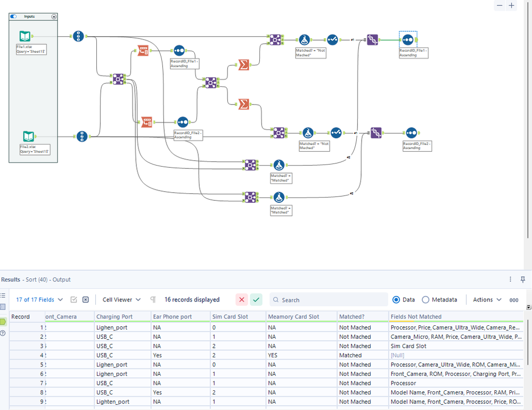Select the lower Summarize tool
This screenshot has height=410, width=532.
243,104
